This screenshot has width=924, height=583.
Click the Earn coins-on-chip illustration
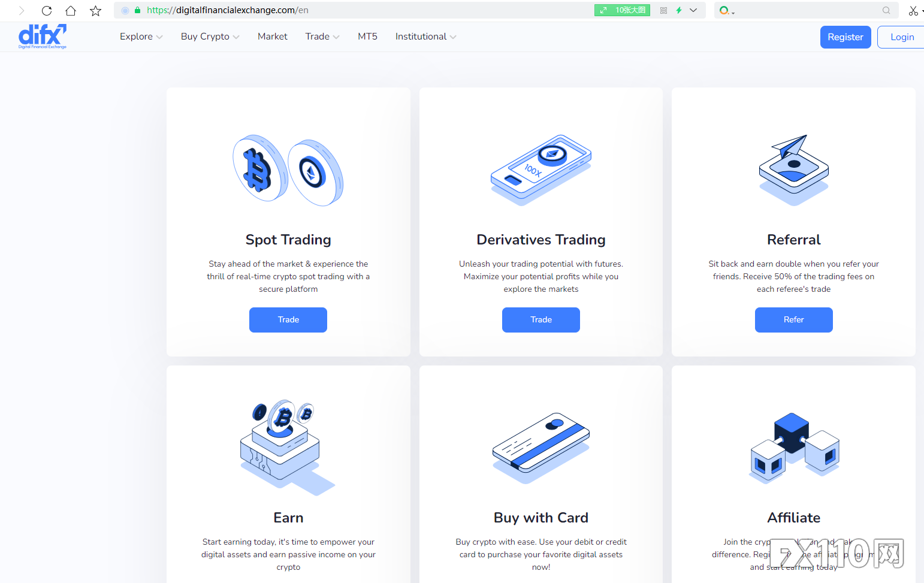pyautogui.click(x=288, y=448)
